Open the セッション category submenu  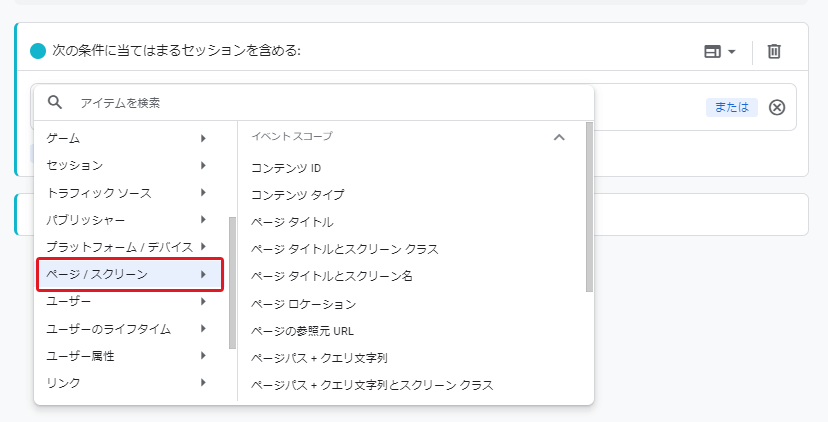(x=130, y=165)
